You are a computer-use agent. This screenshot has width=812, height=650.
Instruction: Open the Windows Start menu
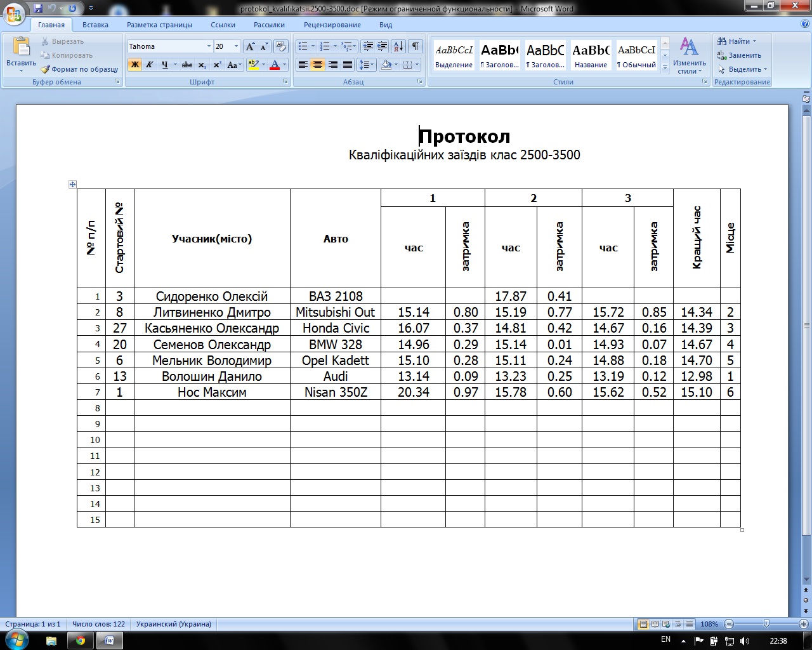tap(16, 640)
